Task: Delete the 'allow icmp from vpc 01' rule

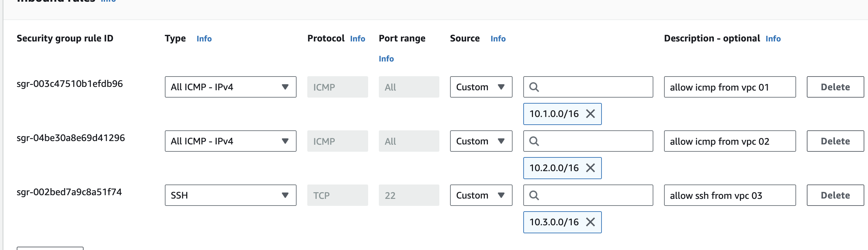Action: (835, 87)
